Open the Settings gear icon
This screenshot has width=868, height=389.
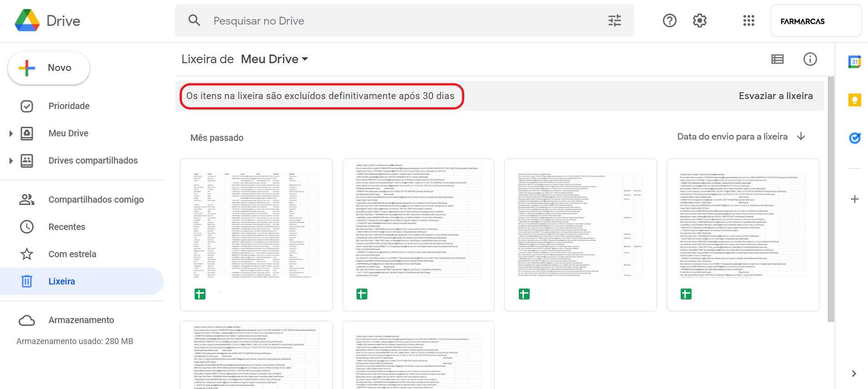(699, 20)
